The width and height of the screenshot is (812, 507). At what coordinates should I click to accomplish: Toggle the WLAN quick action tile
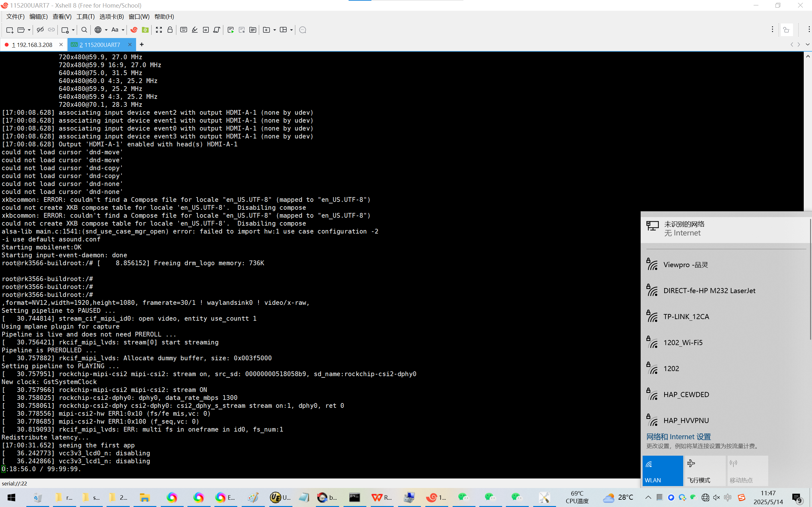(662, 471)
